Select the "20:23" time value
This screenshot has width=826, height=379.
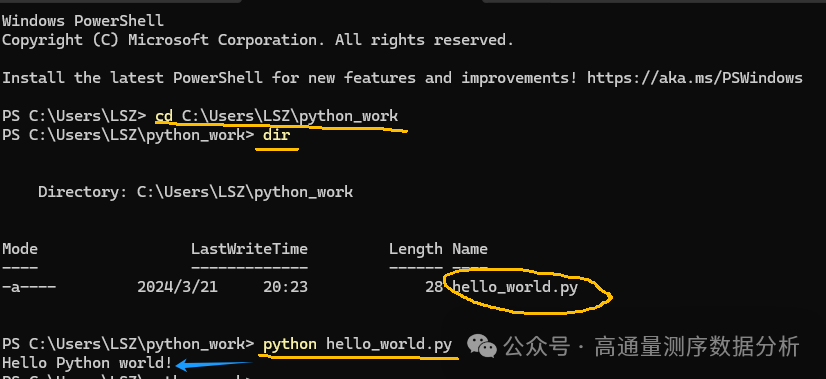286,287
